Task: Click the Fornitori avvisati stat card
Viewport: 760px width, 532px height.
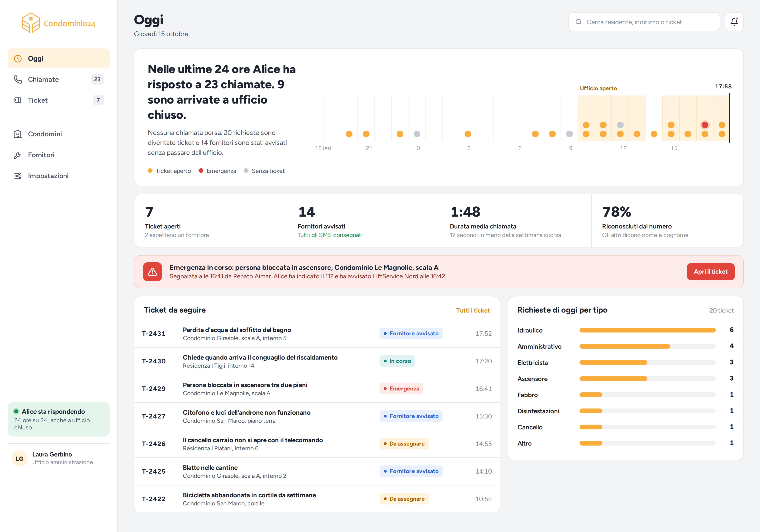Action: 363,221
